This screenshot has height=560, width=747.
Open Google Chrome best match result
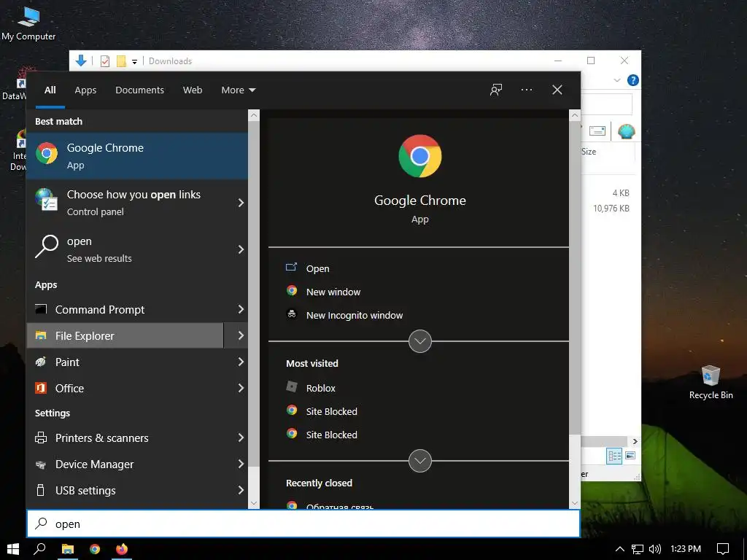[x=137, y=156]
